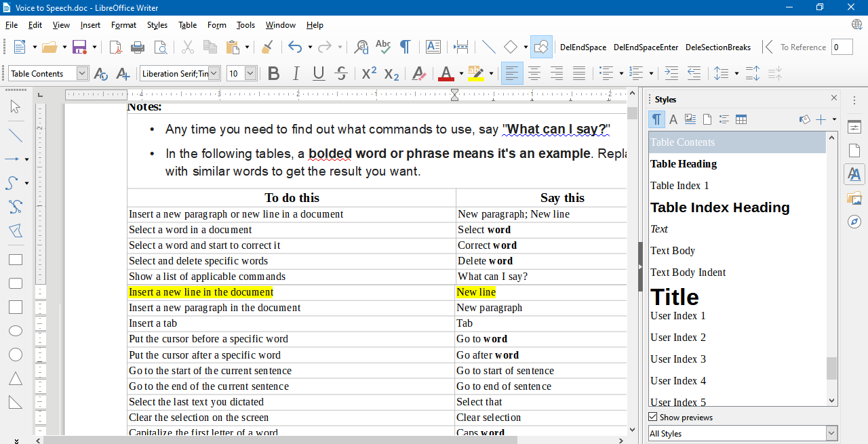
Task: Open the Form menu
Action: [216, 25]
